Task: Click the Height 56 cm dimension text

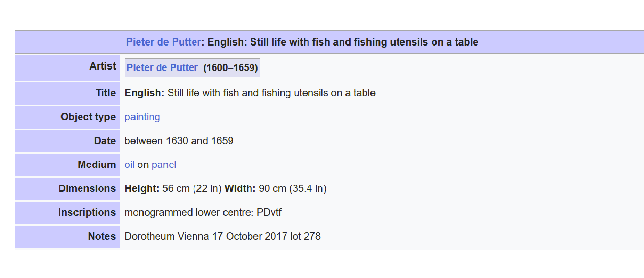Action: pos(173,189)
